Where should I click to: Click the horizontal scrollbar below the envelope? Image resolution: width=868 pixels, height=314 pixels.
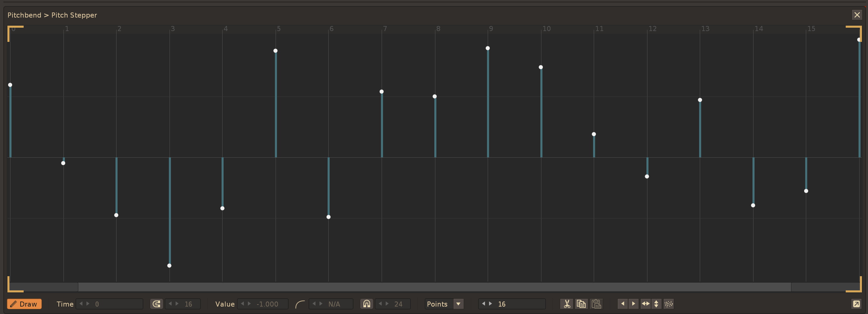(x=434, y=287)
